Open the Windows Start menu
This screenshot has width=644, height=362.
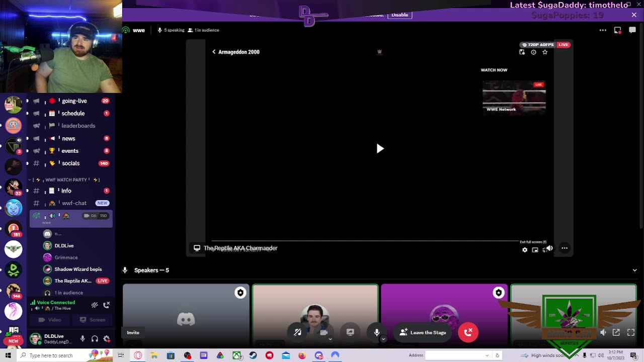[8, 355]
